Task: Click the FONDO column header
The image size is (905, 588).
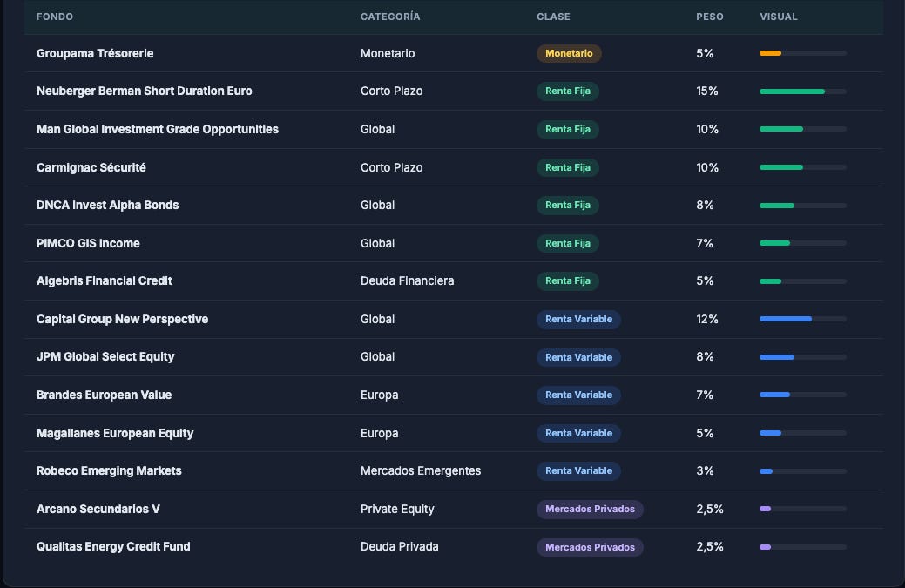Action: click(x=55, y=17)
